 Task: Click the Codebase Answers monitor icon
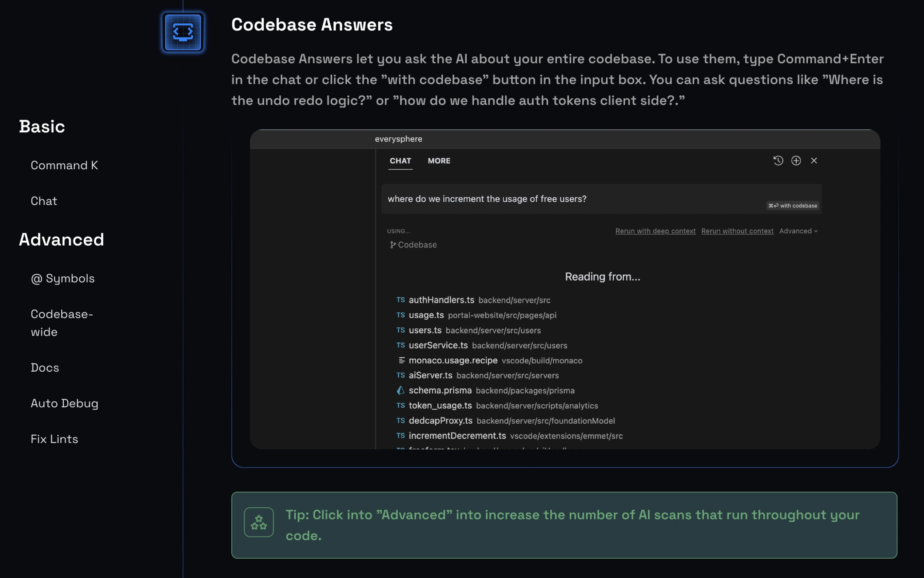183,32
